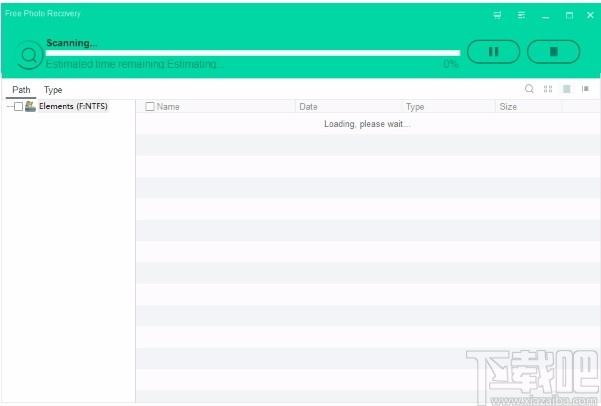Open the shopping cart icon in title bar

point(497,15)
